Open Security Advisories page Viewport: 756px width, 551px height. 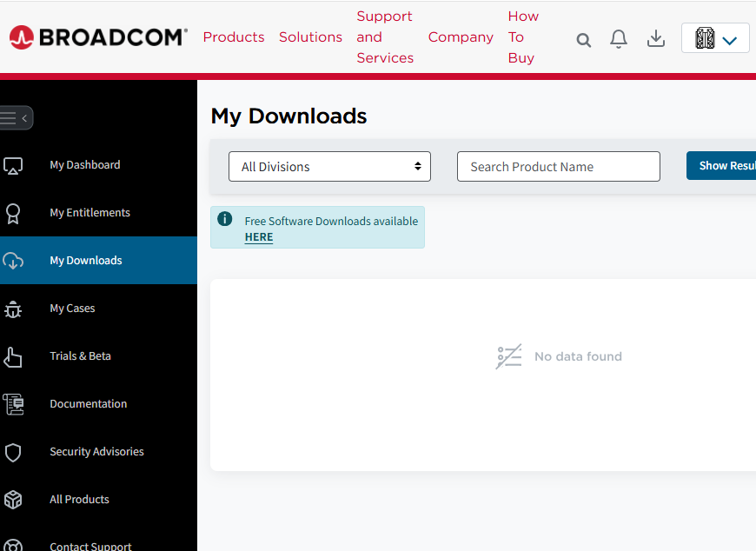(97, 451)
